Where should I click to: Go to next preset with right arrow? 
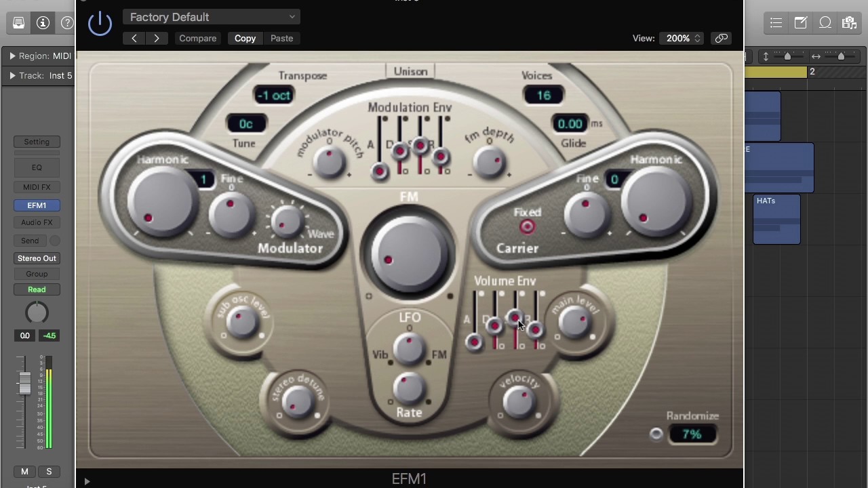pyautogui.click(x=157, y=39)
